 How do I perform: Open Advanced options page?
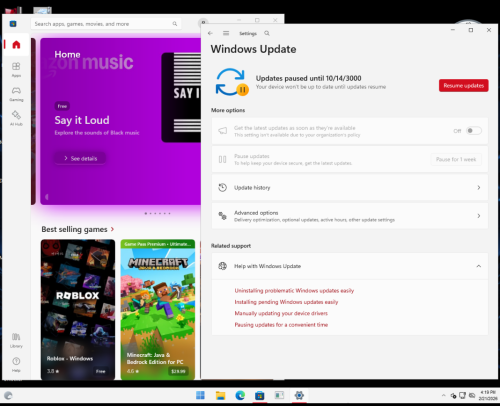350,216
